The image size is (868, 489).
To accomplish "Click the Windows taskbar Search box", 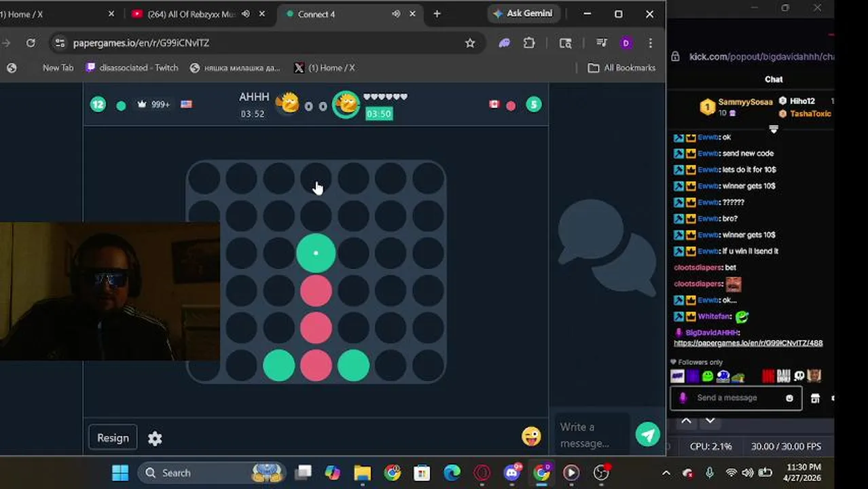I will click(x=211, y=473).
